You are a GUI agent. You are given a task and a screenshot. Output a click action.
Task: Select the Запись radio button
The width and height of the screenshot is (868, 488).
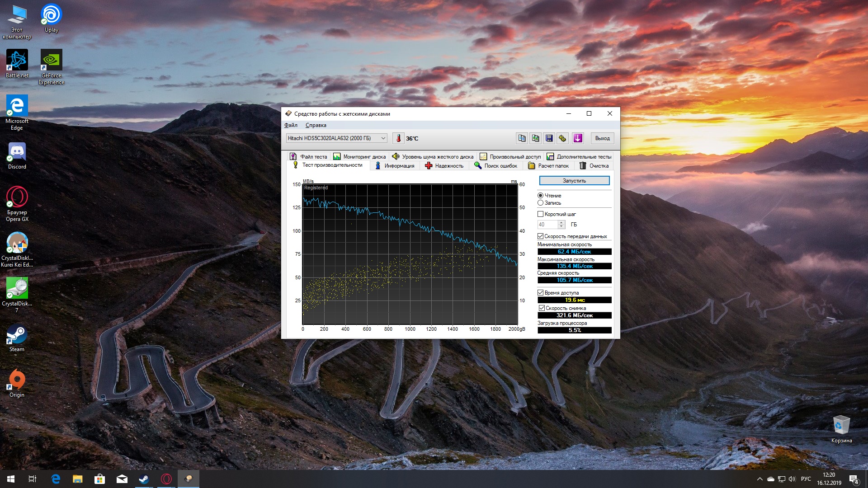click(540, 203)
